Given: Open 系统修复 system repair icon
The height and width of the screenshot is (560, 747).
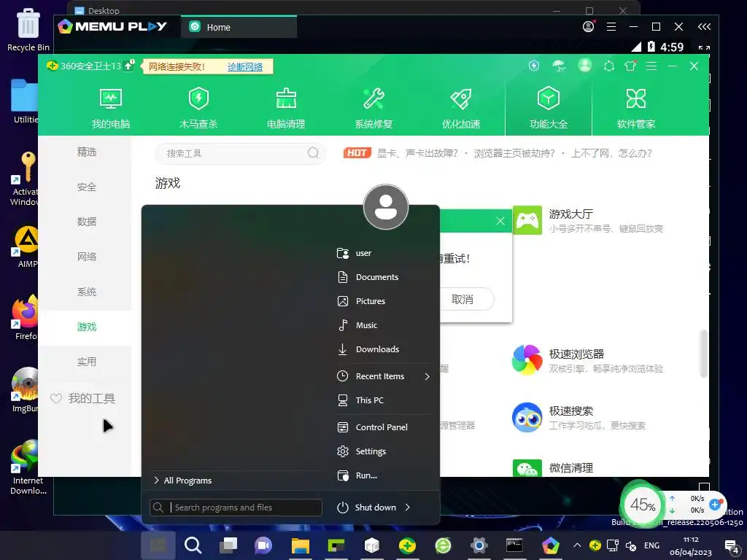Looking at the screenshot, I should [373, 109].
